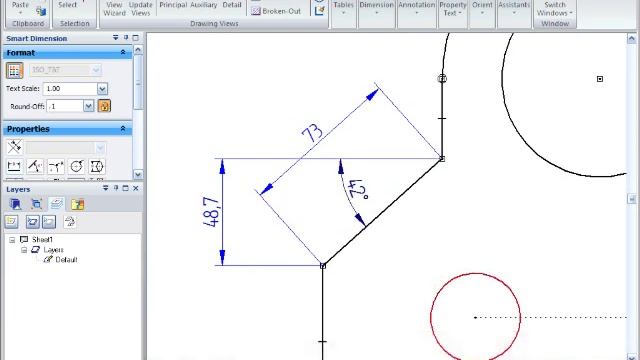640x360 pixels.
Task: Open the yellow library tab icon
Action: click(78, 204)
